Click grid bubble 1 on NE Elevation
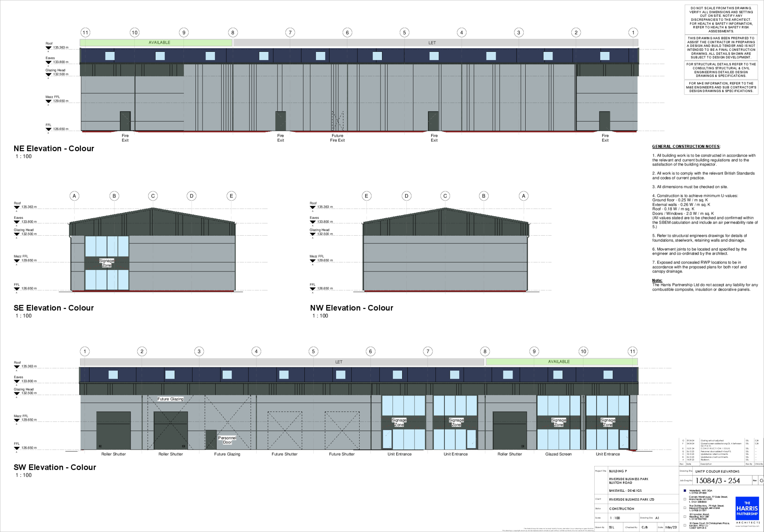Image resolution: width=764 pixels, height=532 pixels. (x=633, y=32)
